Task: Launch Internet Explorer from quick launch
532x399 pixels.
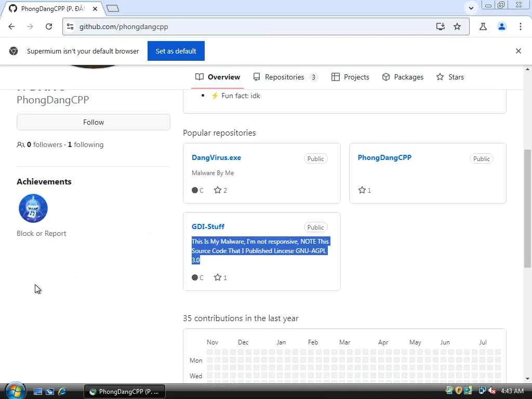Action: pos(62,391)
